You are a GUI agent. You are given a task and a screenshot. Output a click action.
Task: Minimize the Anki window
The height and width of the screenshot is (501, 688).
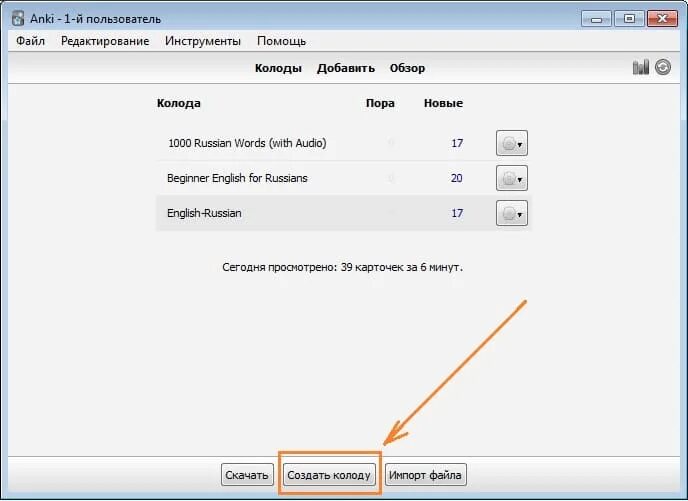596,19
